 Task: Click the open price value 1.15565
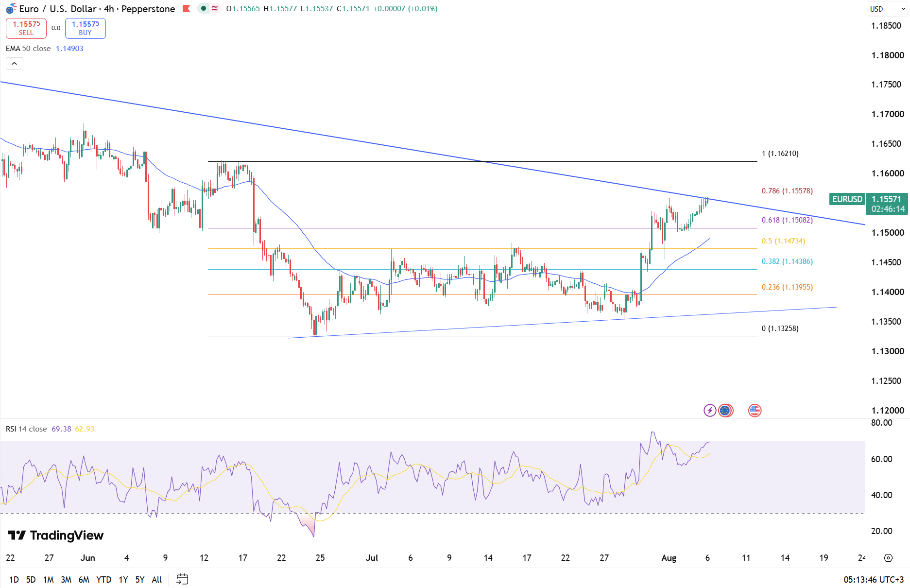point(246,9)
